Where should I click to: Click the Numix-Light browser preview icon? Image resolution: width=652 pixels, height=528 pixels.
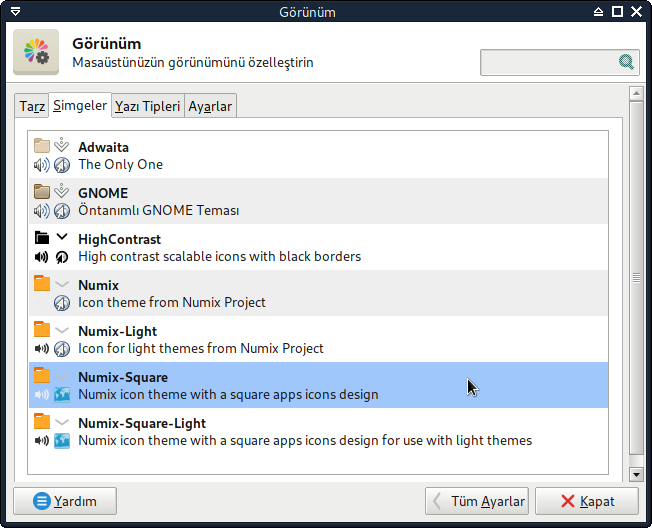click(x=62, y=349)
